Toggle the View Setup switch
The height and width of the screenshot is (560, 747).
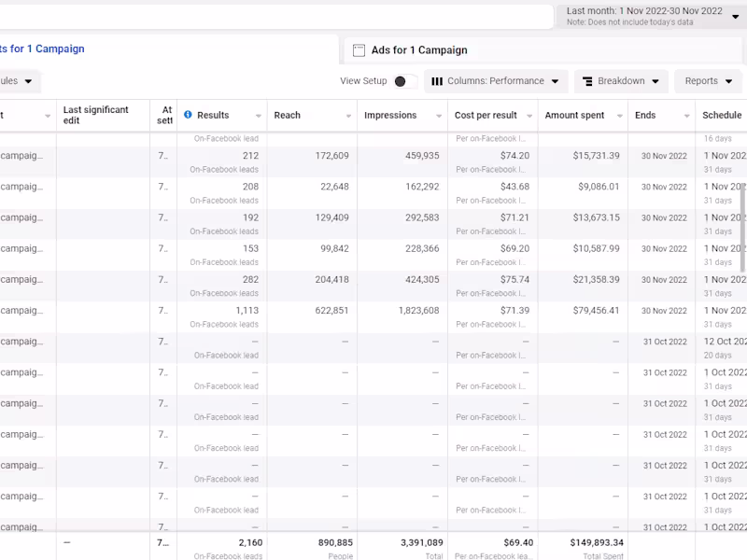(x=404, y=81)
